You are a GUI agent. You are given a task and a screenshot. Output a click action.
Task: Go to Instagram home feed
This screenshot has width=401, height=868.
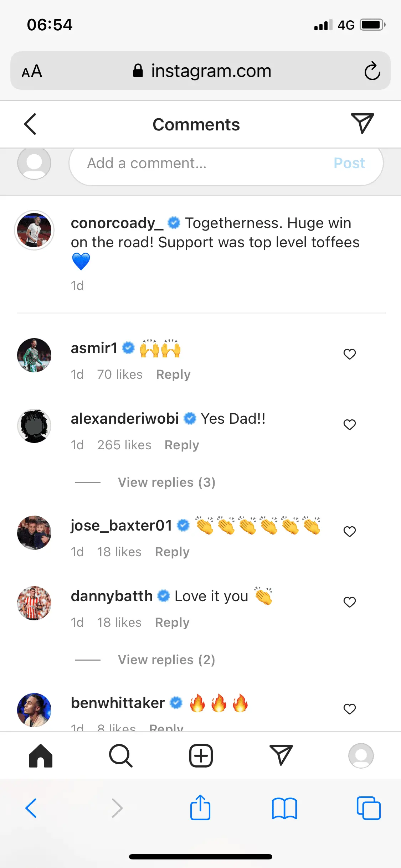point(40,755)
